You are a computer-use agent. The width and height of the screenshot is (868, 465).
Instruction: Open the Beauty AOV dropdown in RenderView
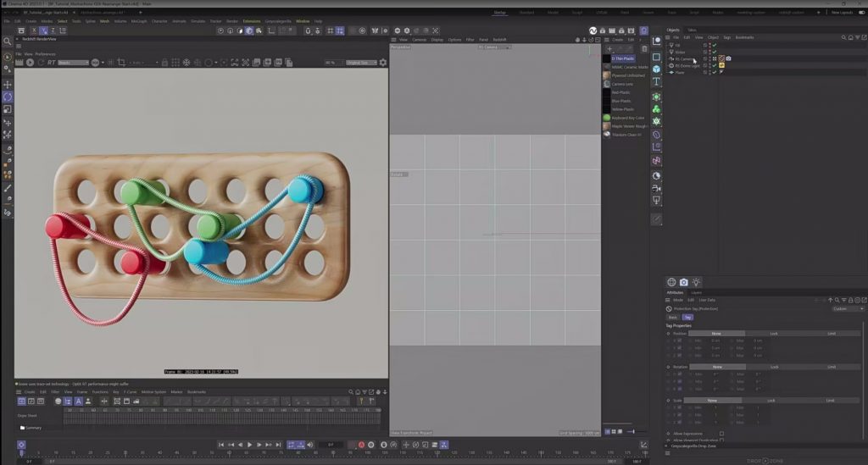tap(73, 63)
